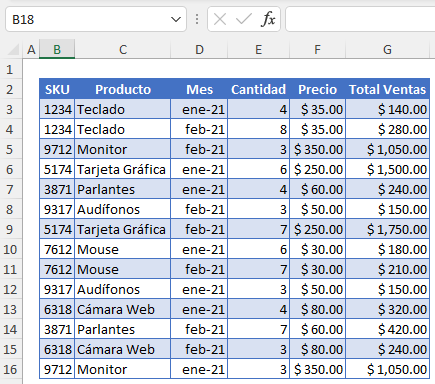Select column C header

123,50
